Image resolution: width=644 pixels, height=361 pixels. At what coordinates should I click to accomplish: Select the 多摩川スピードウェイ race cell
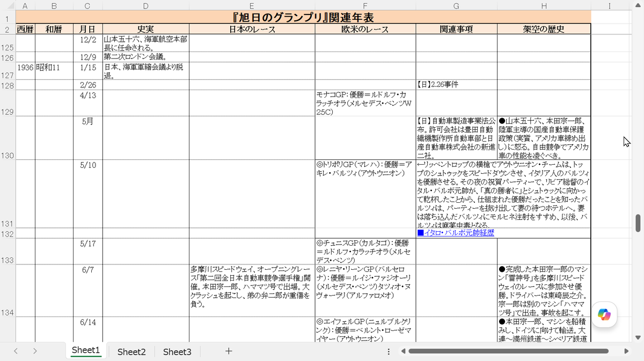point(252,290)
